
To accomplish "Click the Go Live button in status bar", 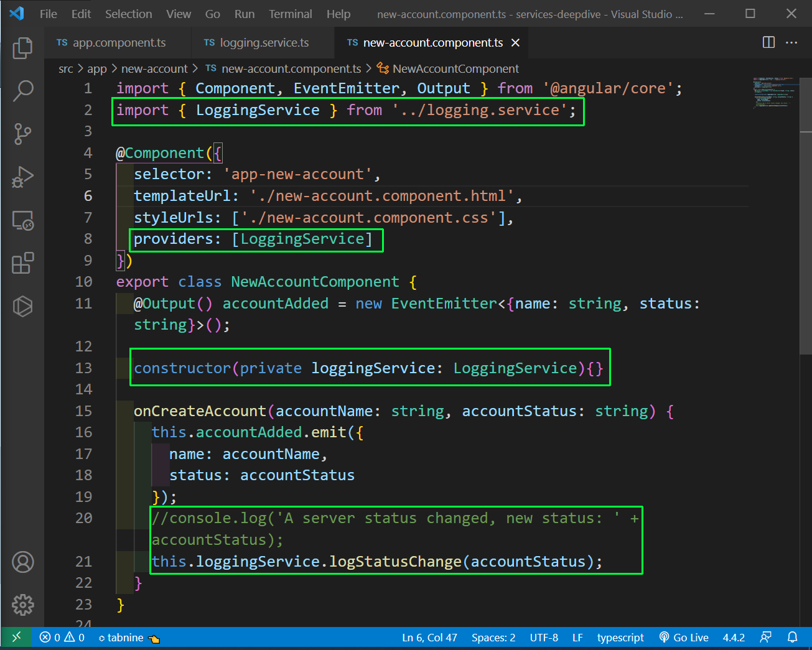I will pos(684,638).
